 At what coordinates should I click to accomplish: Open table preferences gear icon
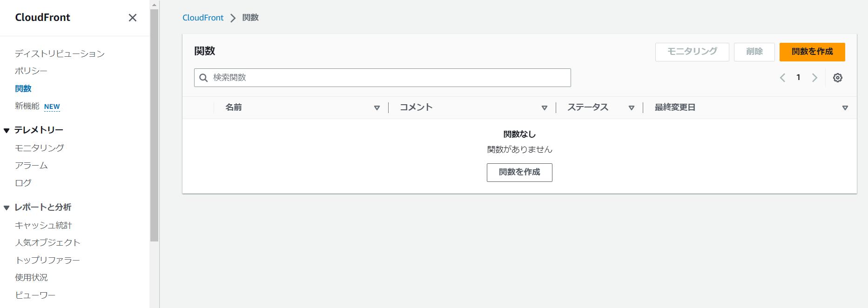point(838,78)
